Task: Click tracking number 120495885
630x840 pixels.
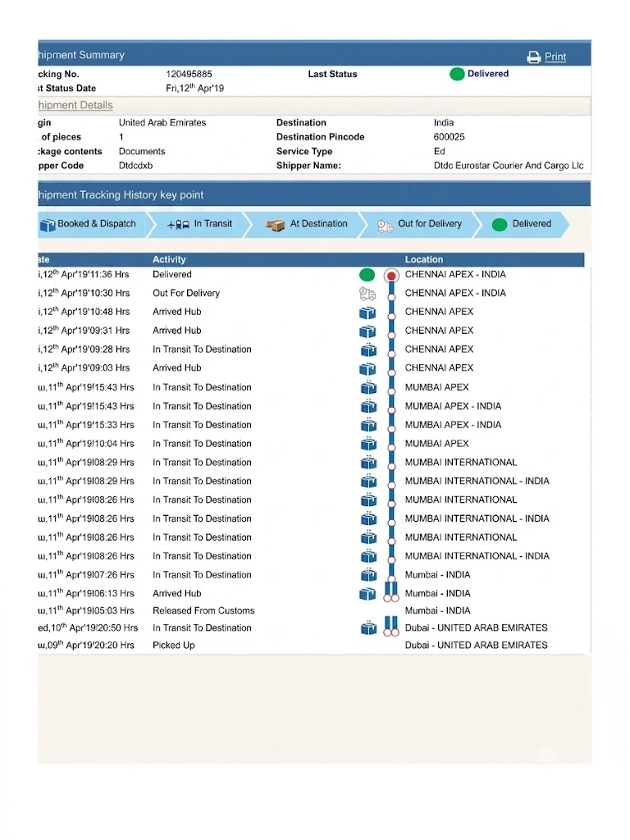Action: pos(189,74)
